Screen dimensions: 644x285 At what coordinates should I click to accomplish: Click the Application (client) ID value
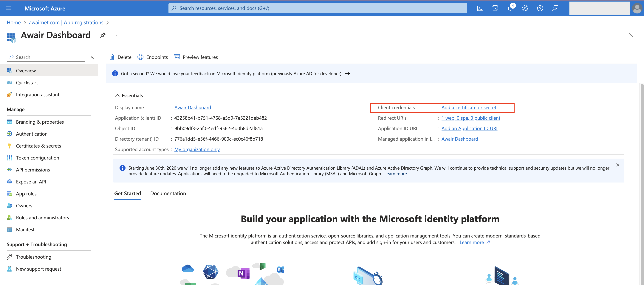pos(221,118)
